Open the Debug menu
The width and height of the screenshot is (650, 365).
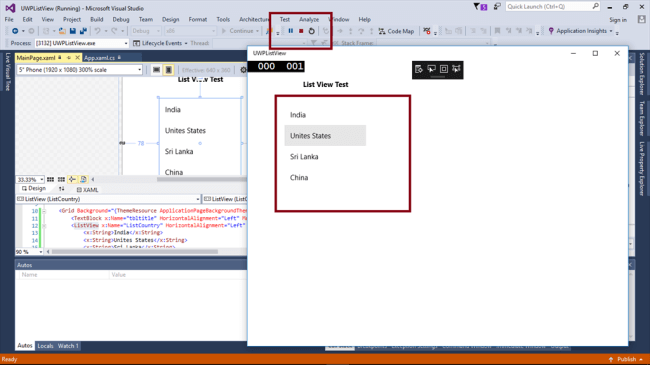pos(121,19)
